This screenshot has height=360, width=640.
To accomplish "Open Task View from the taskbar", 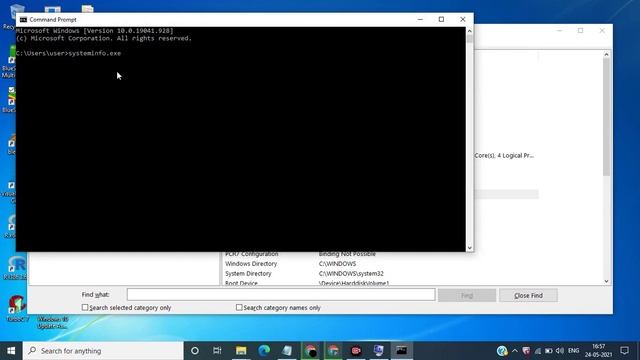I will click(217, 351).
